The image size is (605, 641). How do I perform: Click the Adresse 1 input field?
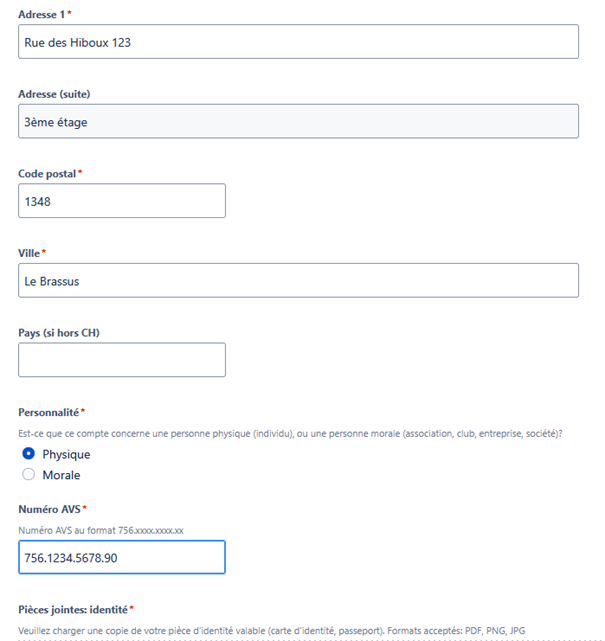point(298,42)
